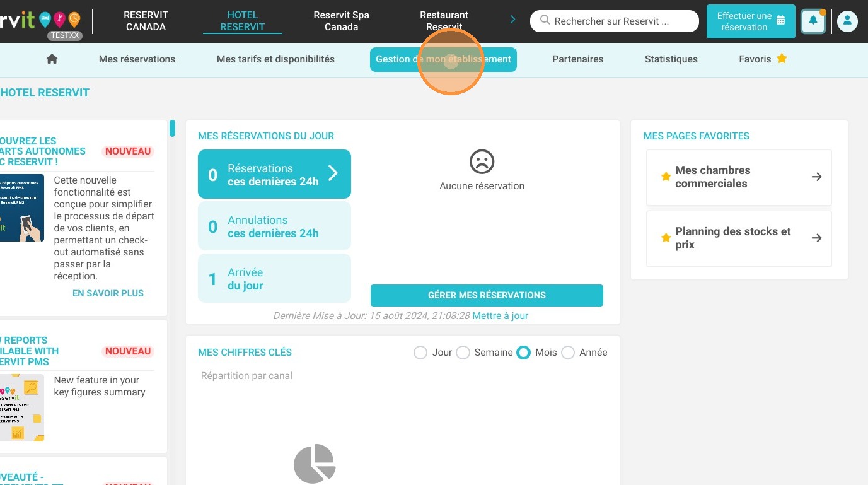The width and height of the screenshot is (868, 485).
Task: Click the news panel scrollbar
Action: tap(172, 128)
